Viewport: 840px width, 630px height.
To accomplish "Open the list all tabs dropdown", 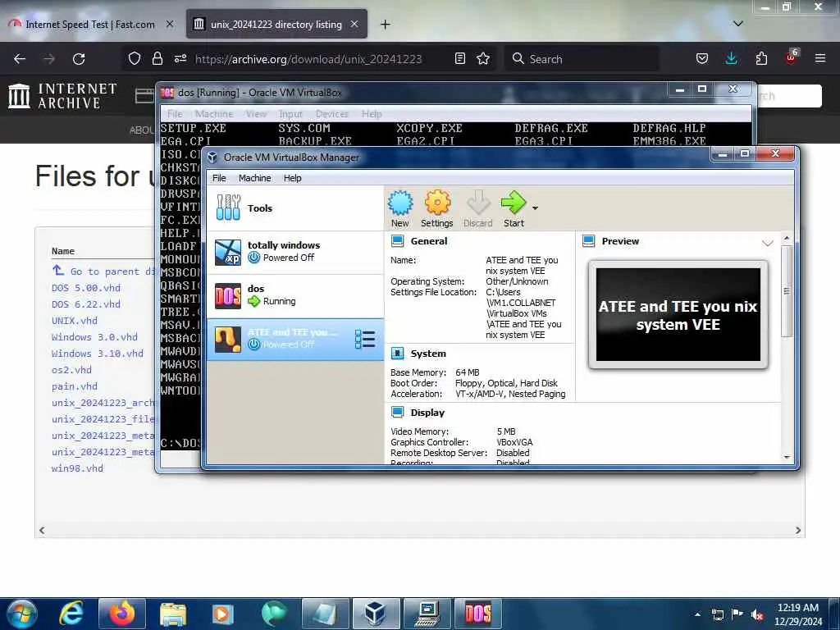I will click(738, 24).
